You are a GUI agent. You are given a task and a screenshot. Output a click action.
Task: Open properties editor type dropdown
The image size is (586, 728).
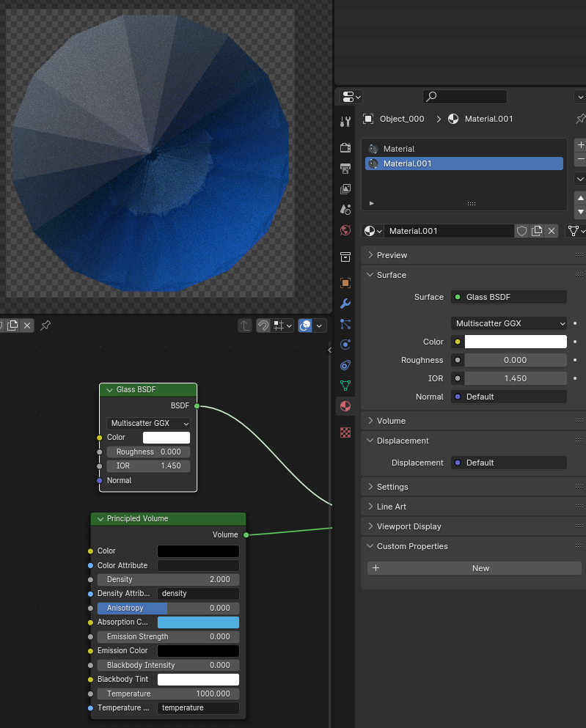coord(351,97)
